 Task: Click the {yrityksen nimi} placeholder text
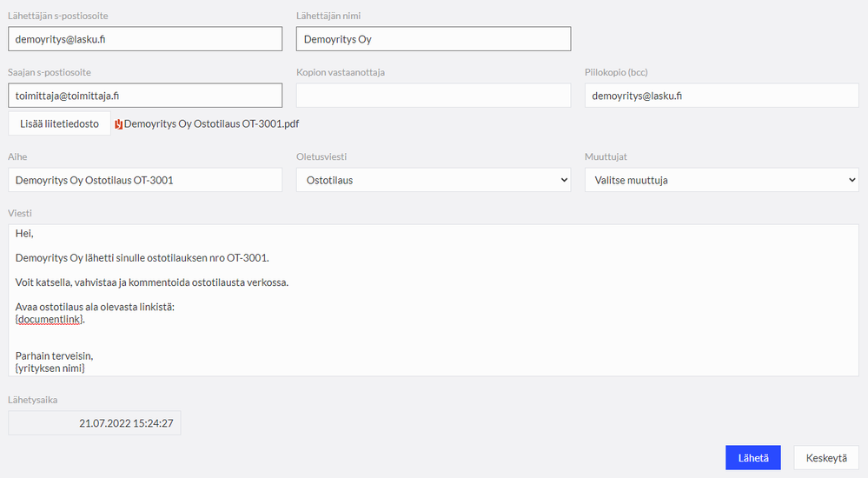(x=50, y=368)
